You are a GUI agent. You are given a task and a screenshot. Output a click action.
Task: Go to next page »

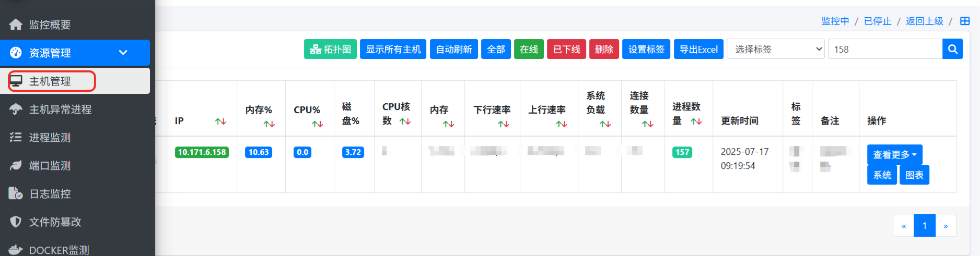pos(946,226)
